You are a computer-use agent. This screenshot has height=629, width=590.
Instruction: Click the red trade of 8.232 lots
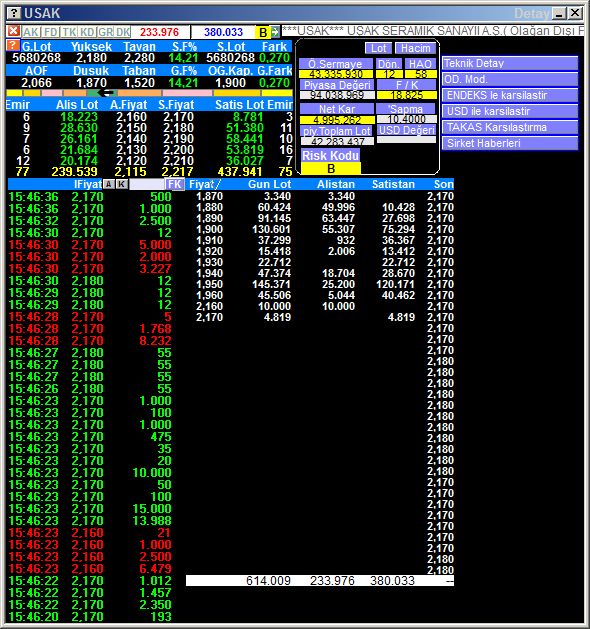point(90,341)
